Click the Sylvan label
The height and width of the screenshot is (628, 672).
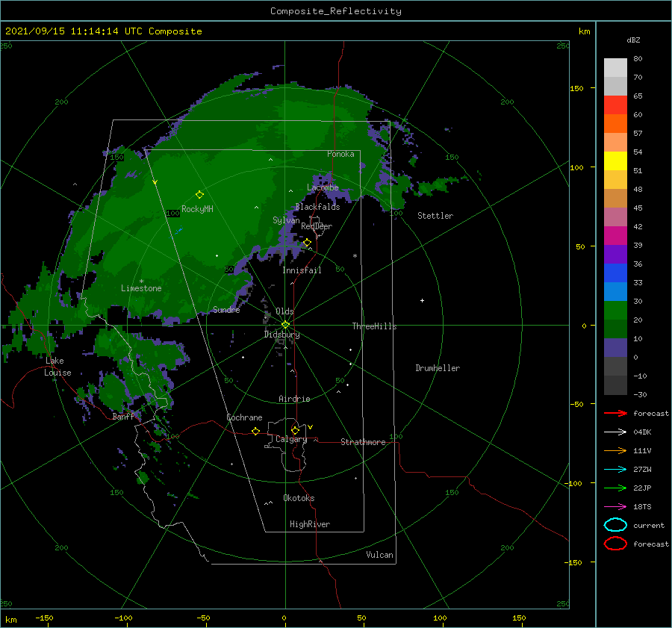286,220
